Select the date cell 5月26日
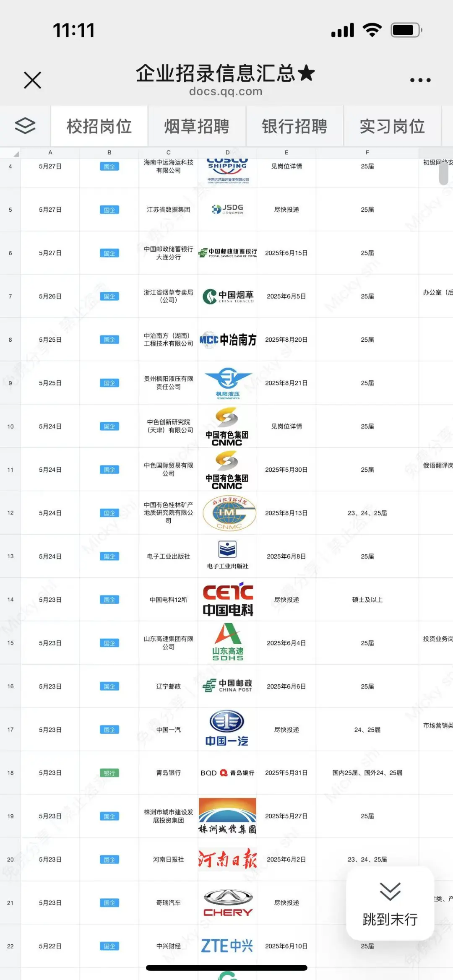This screenshot has height=980, width=453. [x=50, y=296]
